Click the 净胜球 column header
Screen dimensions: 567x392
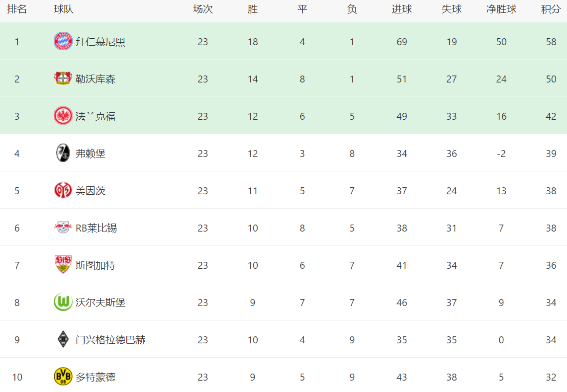pyautogui.click(x=501, y=9)
